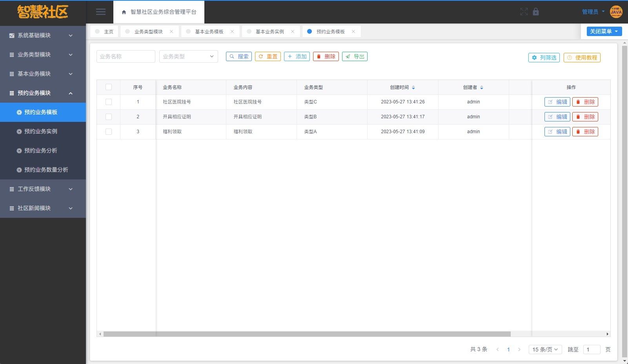Switch to the 基本业务模板 tab
Image resolution: width=628 pixels, height=364 pixels.
tap(209, 32)
